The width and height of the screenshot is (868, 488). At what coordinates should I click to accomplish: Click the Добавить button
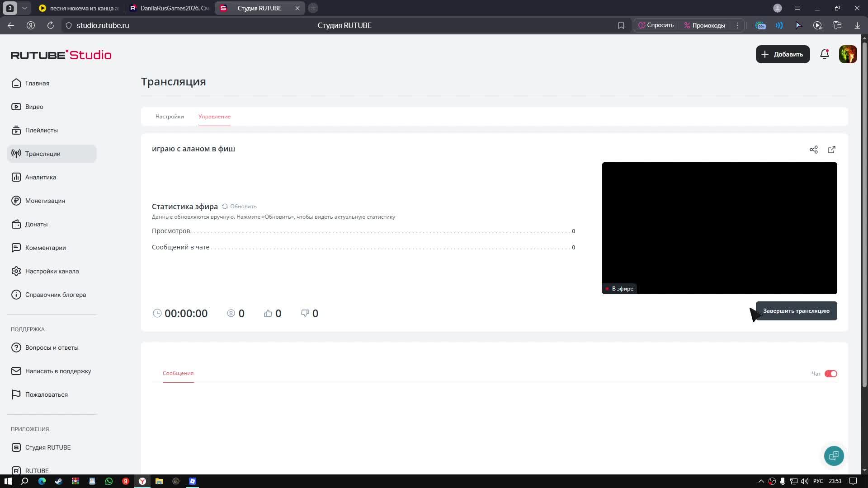coord(783,54)
